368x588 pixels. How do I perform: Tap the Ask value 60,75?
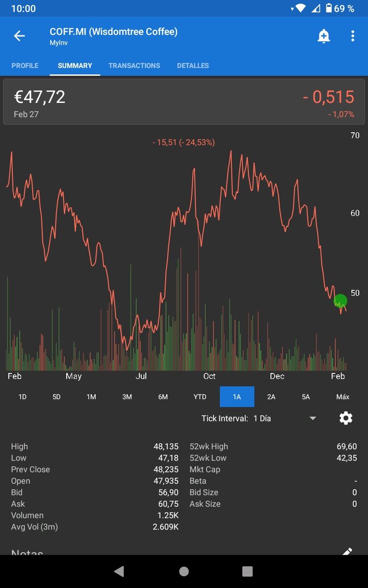(168, 504)
